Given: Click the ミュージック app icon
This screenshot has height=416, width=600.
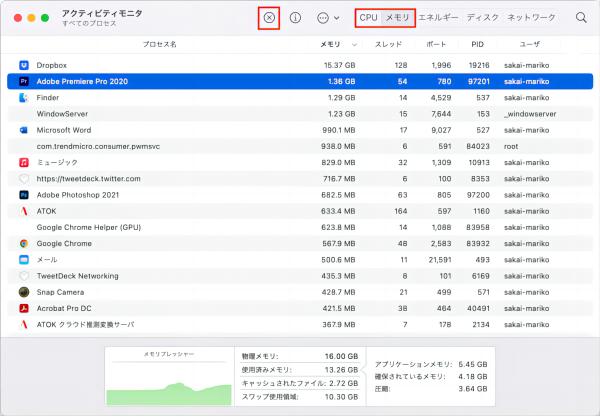Looking at the screenshot, I should point(24,162).
